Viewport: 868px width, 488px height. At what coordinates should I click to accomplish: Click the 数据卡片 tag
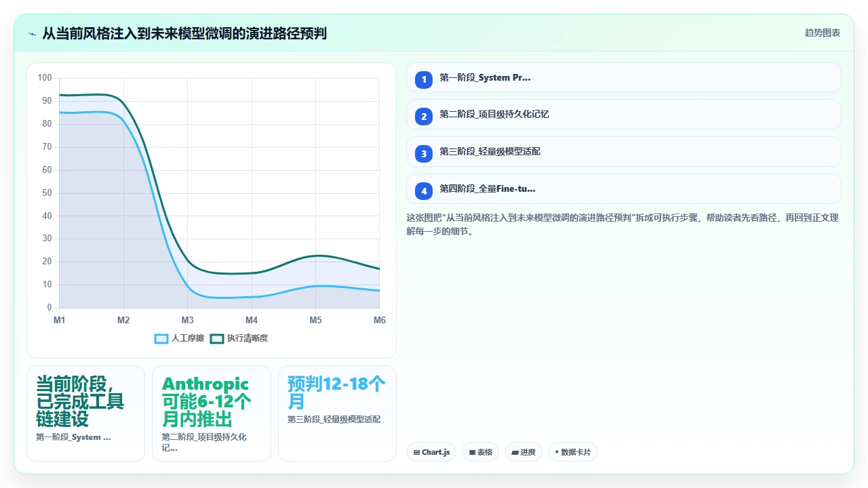pos(573,452)
